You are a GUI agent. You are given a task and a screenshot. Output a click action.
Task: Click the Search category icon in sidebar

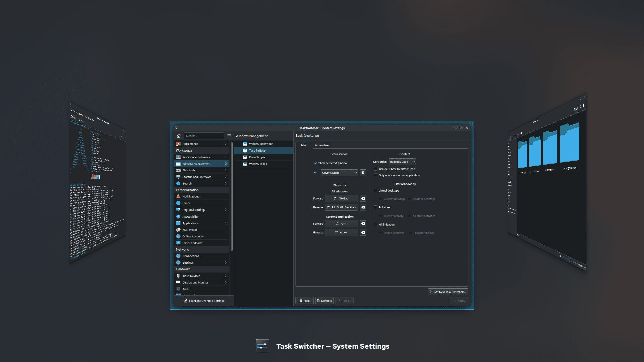[178, 184]
